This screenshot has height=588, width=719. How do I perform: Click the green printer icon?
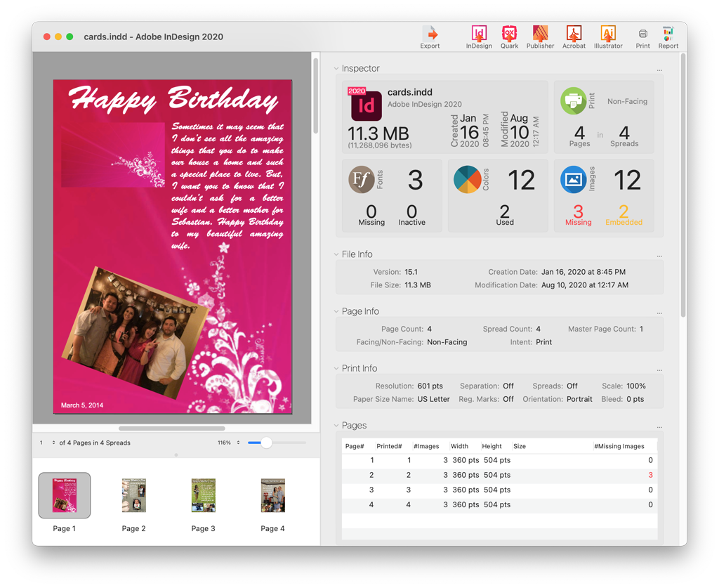(x=573, y=100)
